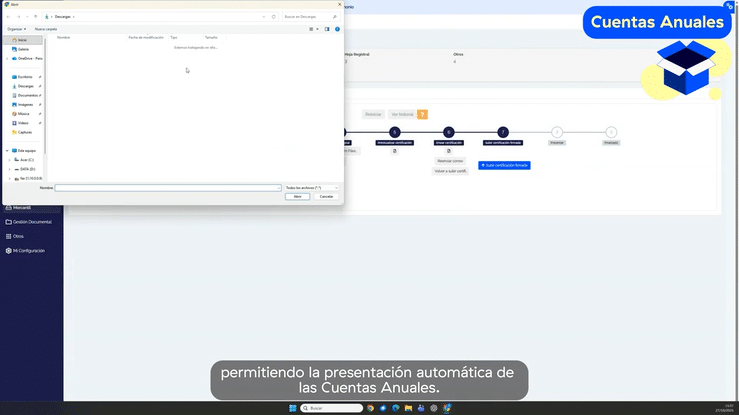Click the settings gear in top-right corner
The image size is (739, 415).
coord(730,7)
